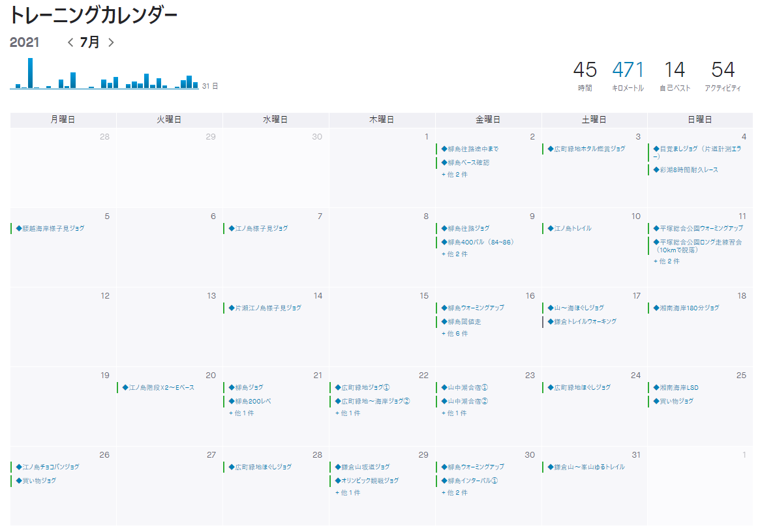Open activity 鎌倉トレイルウォーキング
760x532 pixels.
(582, 321)
